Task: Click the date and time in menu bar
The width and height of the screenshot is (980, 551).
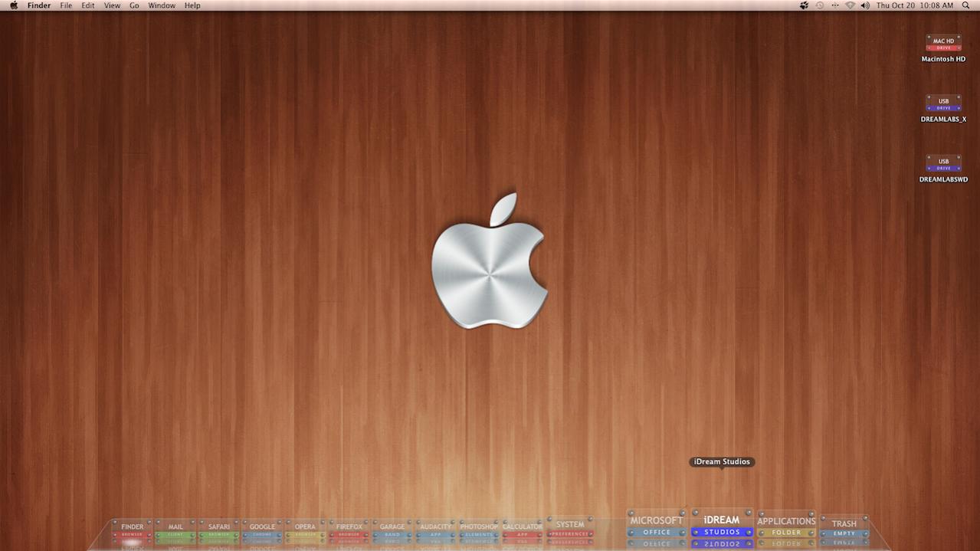Action: coord(915,5)
